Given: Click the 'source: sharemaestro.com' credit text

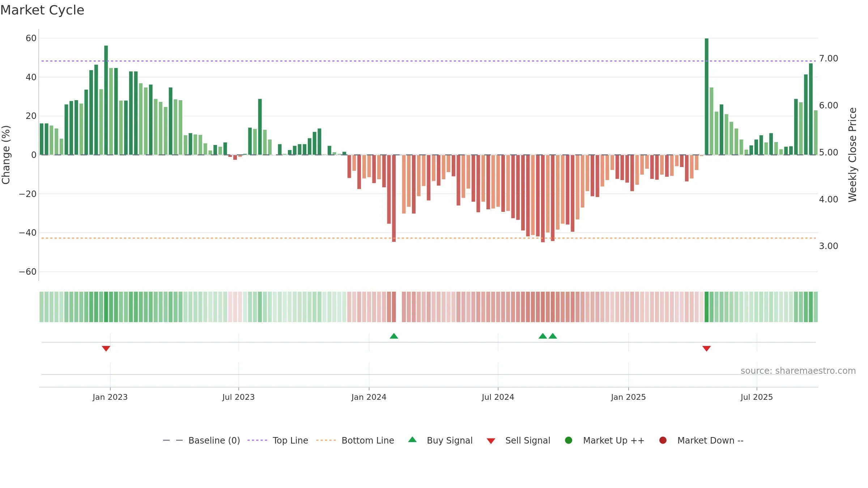Looking at the screenshot, I should (798, 371).
